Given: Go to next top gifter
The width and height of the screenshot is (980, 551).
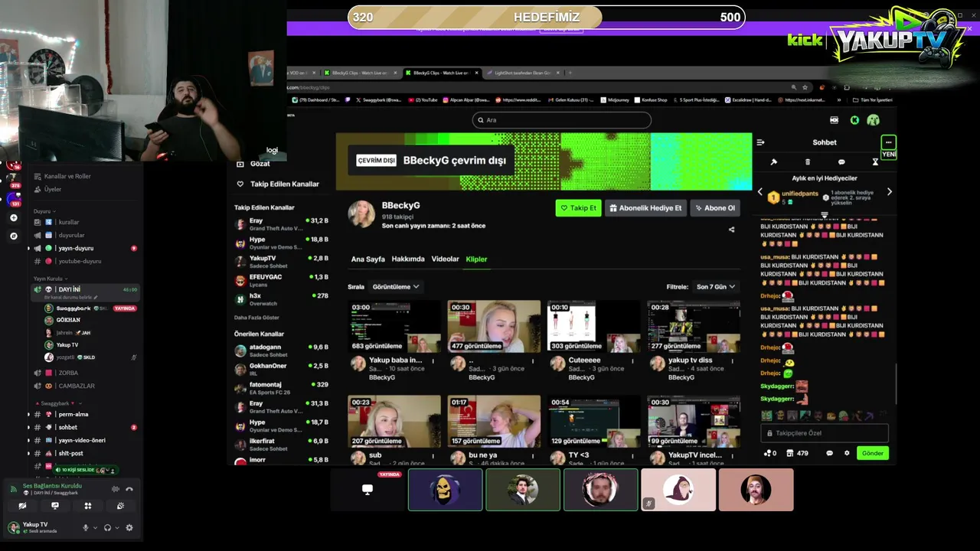Looking at the screenshot, I should pos(889,192).
